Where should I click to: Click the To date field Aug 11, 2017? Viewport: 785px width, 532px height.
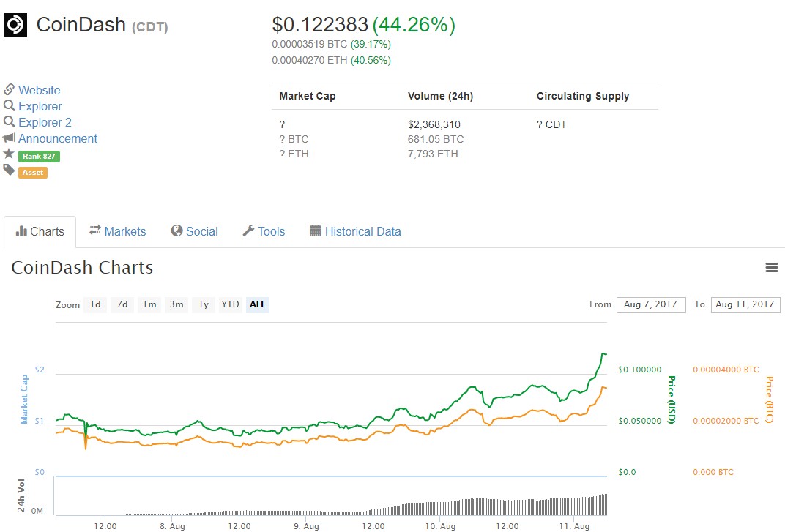tap(745, 304)
